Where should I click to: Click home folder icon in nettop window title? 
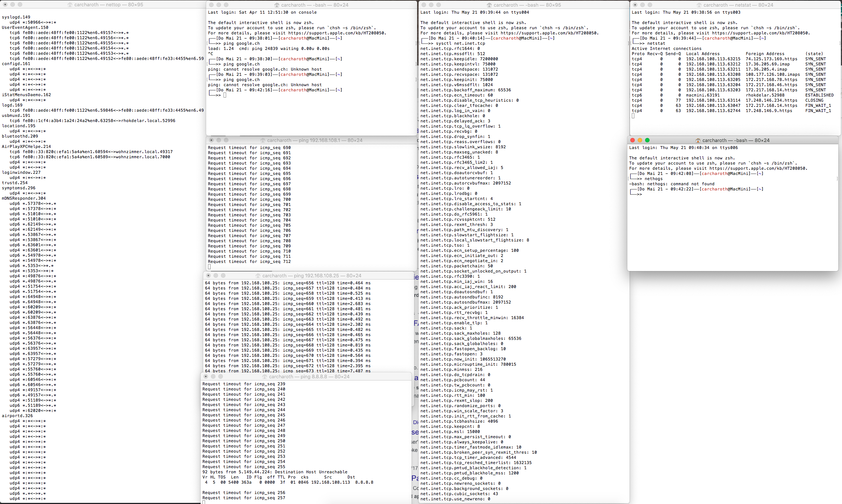click(70, 5)
